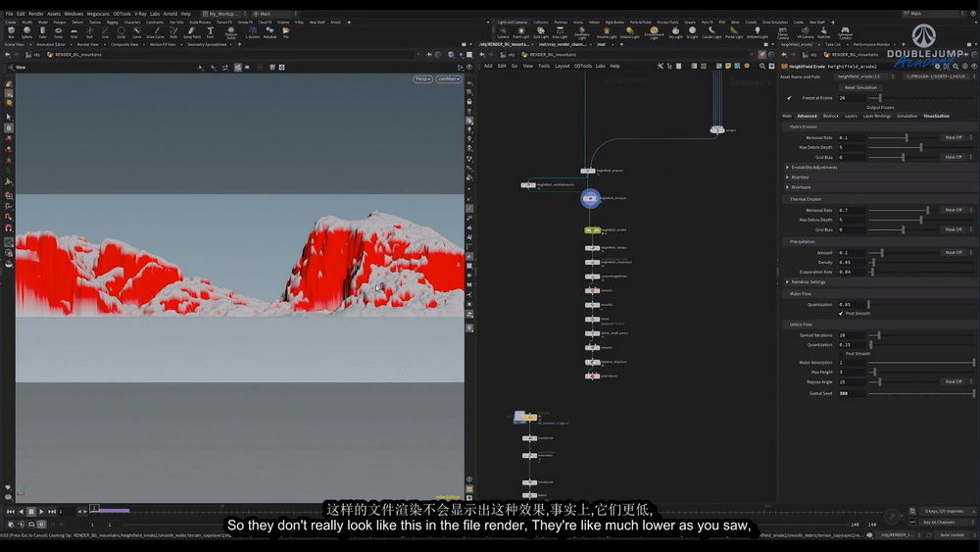Image resolution: width=980 pixels, height=552 pixels.
Task: Select the File shelf tool
Action: tap(285, 32)
